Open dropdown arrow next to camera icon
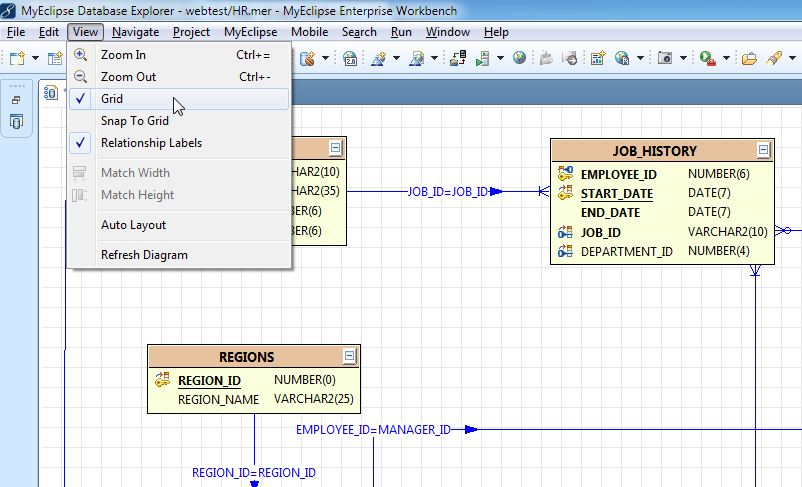 pyautogui.click(x=684, y=58)
